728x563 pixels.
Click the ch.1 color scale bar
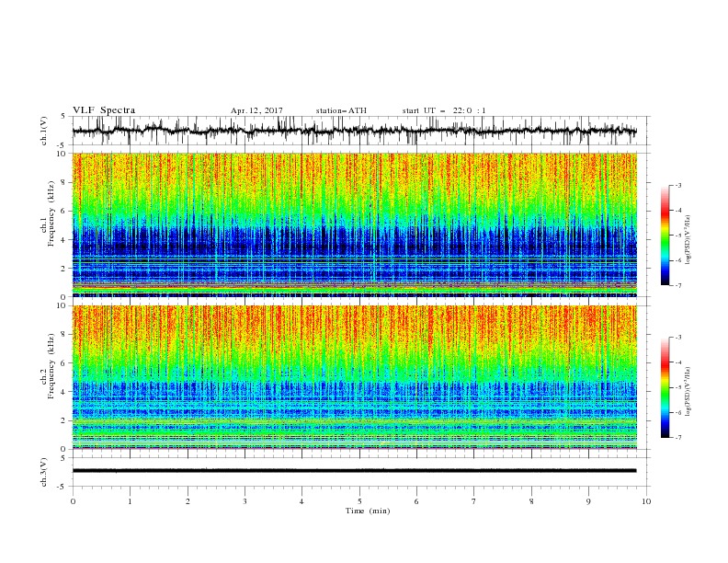[665, 236]
